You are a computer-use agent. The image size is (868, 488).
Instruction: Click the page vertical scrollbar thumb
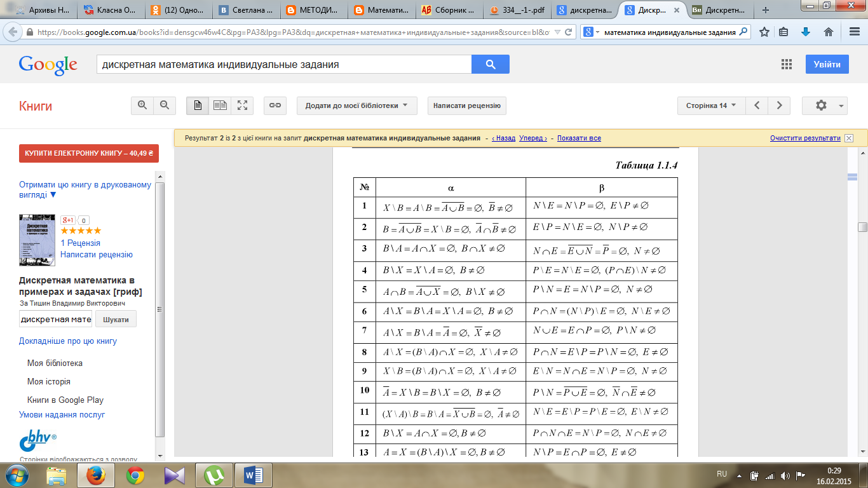point(862,227)
